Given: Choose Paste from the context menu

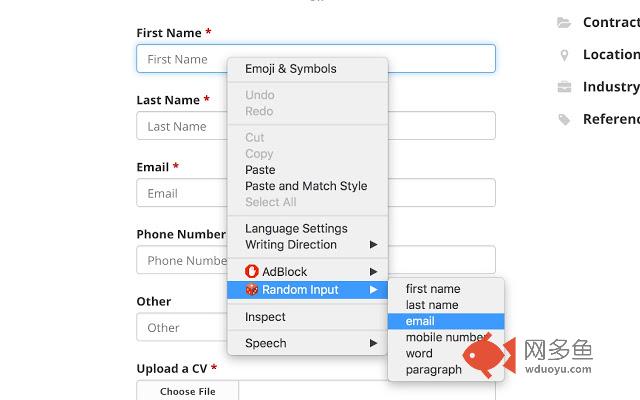Looking at the screenshot, I should [260, 170].
